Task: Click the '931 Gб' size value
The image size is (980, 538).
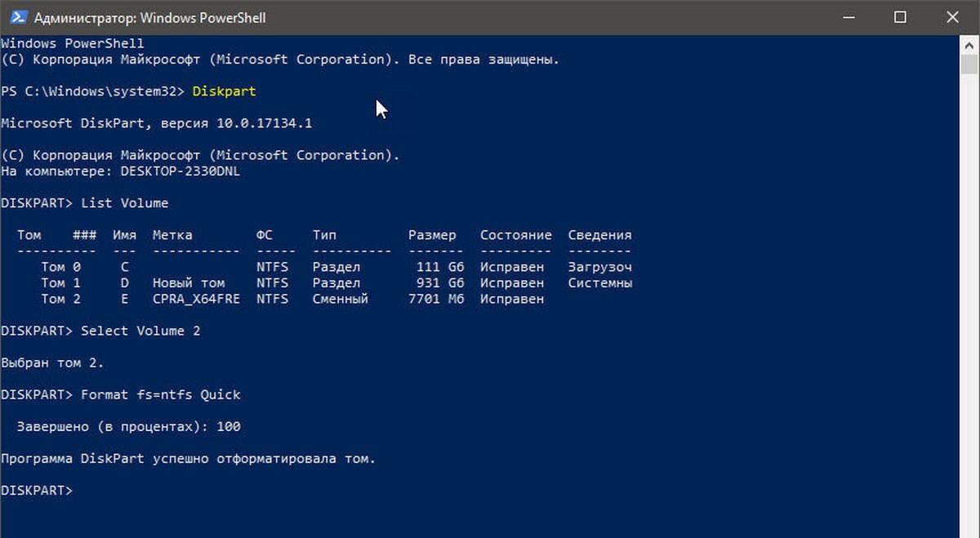Action: point(439,283)
